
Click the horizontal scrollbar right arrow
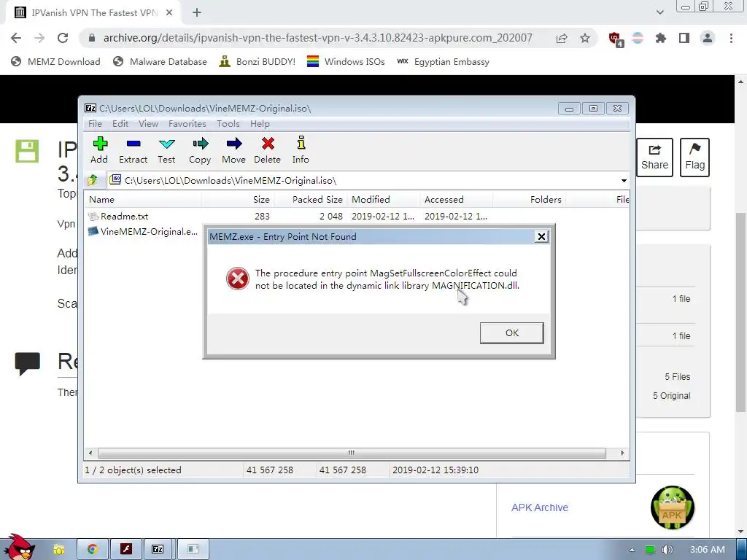click(x=622, y=453)
